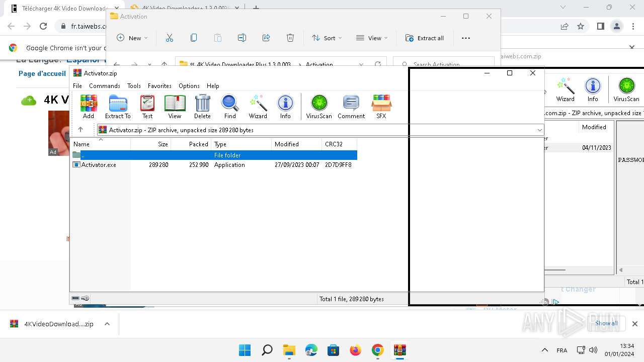Open the View dropdown in Activation Explorer
This screenshot has height=362, width=644.
[x=372, y=38]
